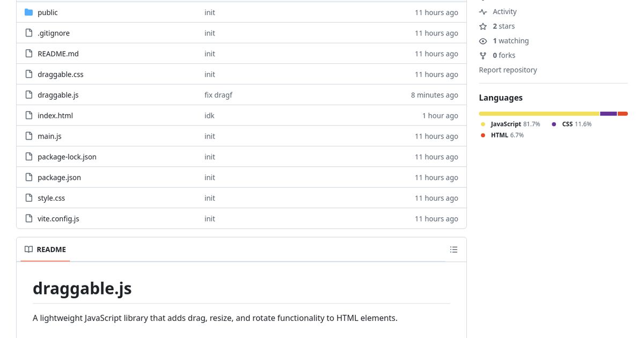Viewport: 644px width, 338px height.
Task: Select the README tab
Action: tap(46, 249)
